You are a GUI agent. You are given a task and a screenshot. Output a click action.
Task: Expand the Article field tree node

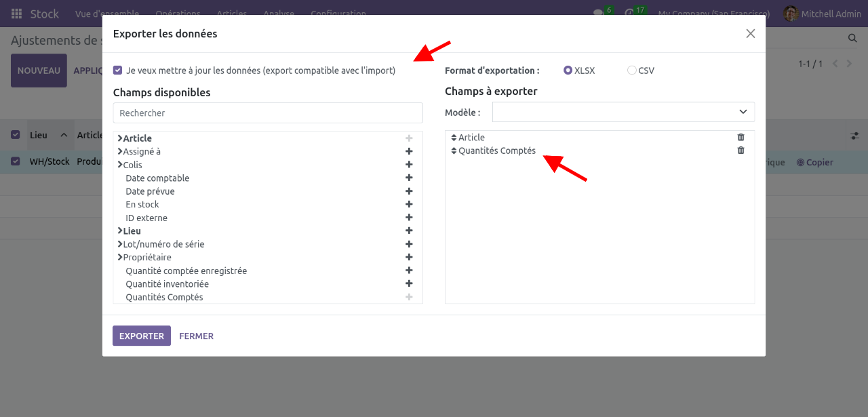[x=120, y=138]
